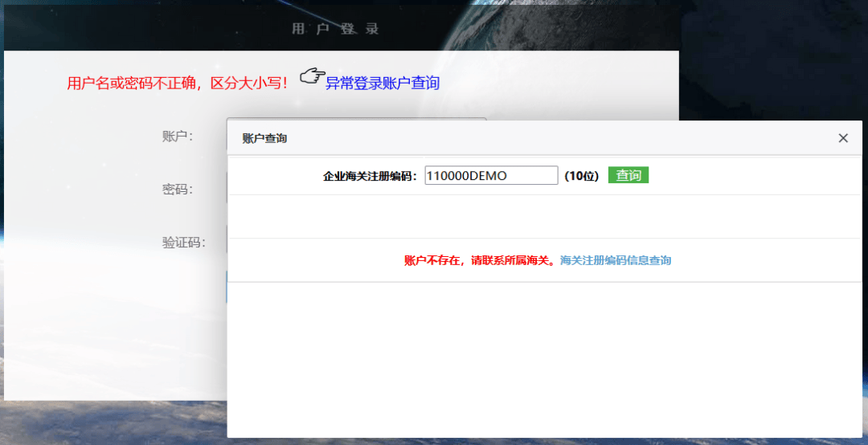This screenshot has height=445, width=868.
Task: Click the 密码: label on login form
Action: coord(178,189)
